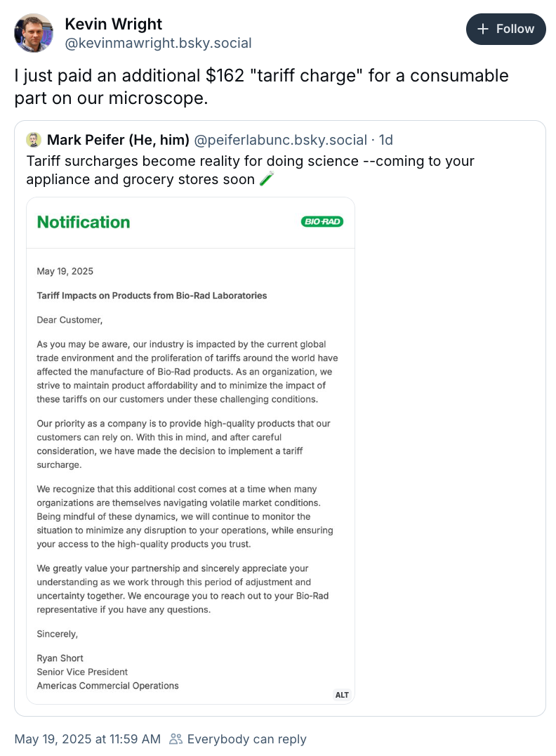Open the Kevin Wright display name link
The height and width of the screenshot is (756, 556).
(x=114, y=24)
